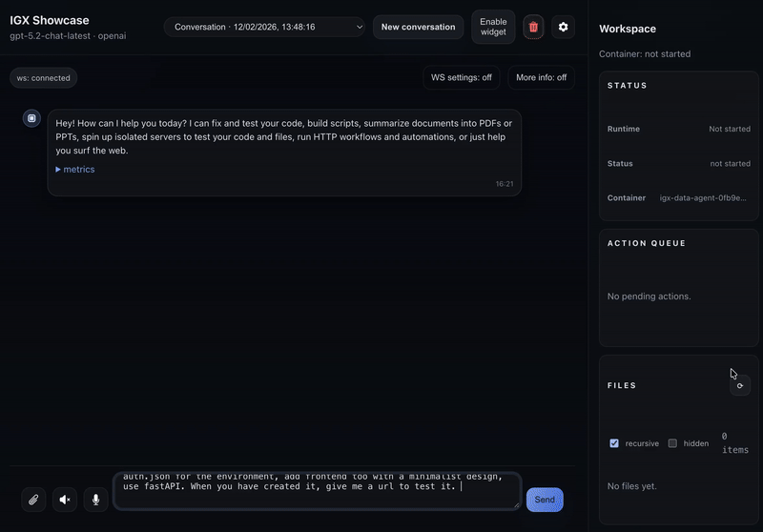Expand the metrics disclosure triangle

coord(58,169)
